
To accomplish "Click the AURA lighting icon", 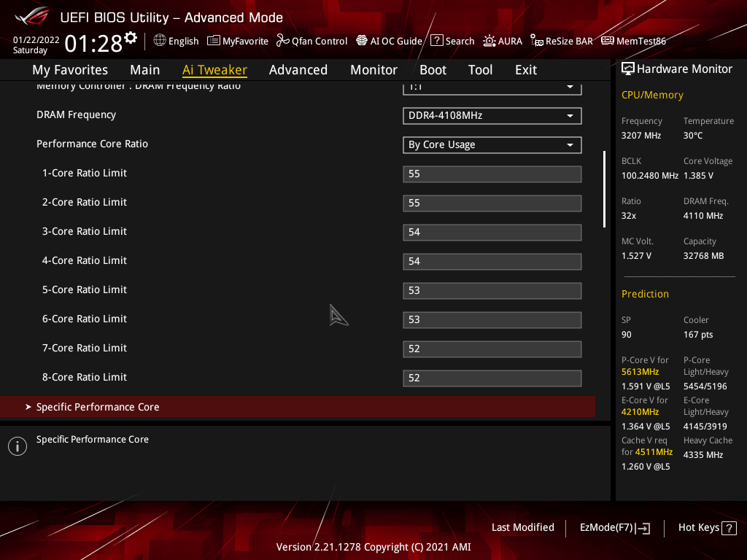I will [489, 41].
